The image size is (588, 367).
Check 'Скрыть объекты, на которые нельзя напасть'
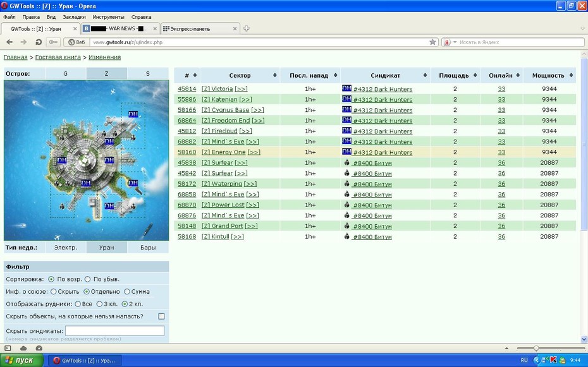tap(161, 316)
